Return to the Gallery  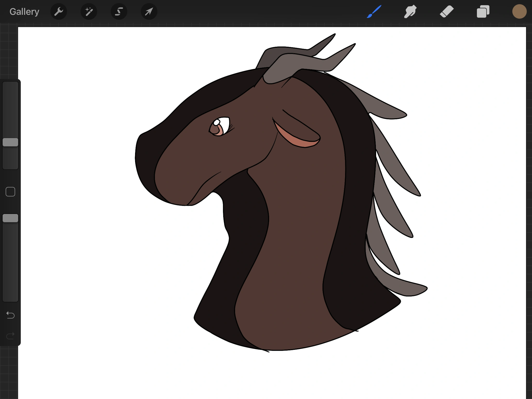24,12
